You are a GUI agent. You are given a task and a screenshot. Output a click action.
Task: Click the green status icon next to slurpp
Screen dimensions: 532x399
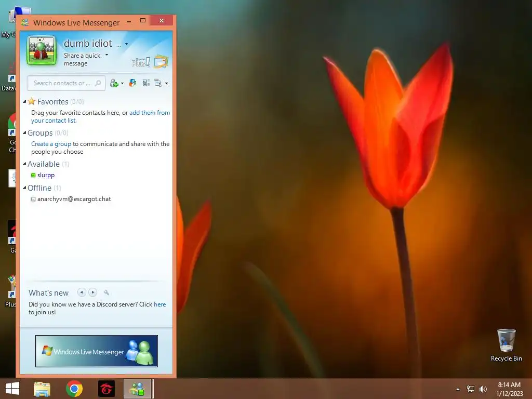point(33,176)
